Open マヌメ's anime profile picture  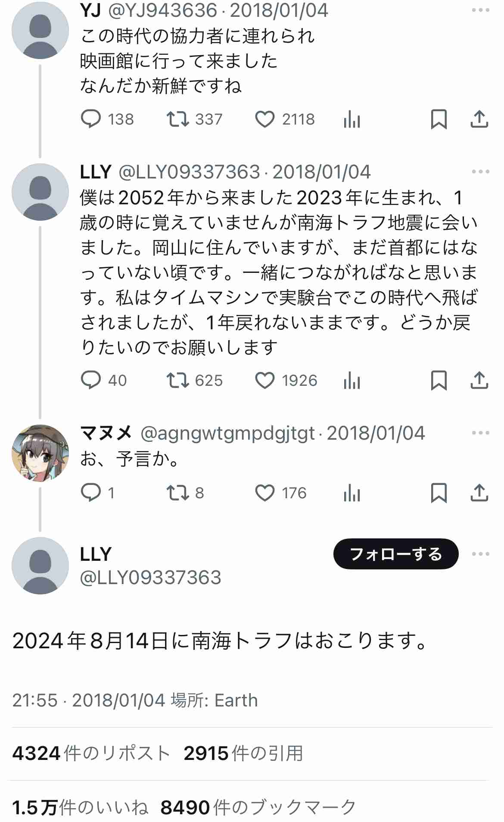click(40, 453)
